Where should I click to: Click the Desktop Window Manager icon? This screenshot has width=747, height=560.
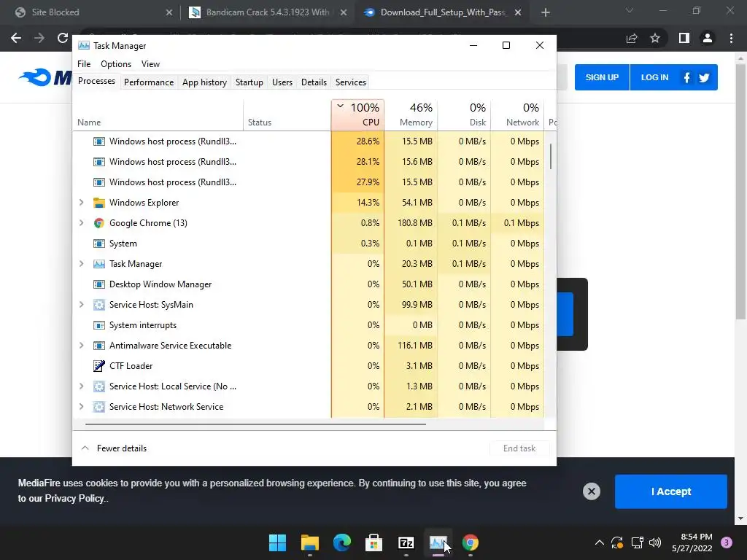click(x=99, y=284)
